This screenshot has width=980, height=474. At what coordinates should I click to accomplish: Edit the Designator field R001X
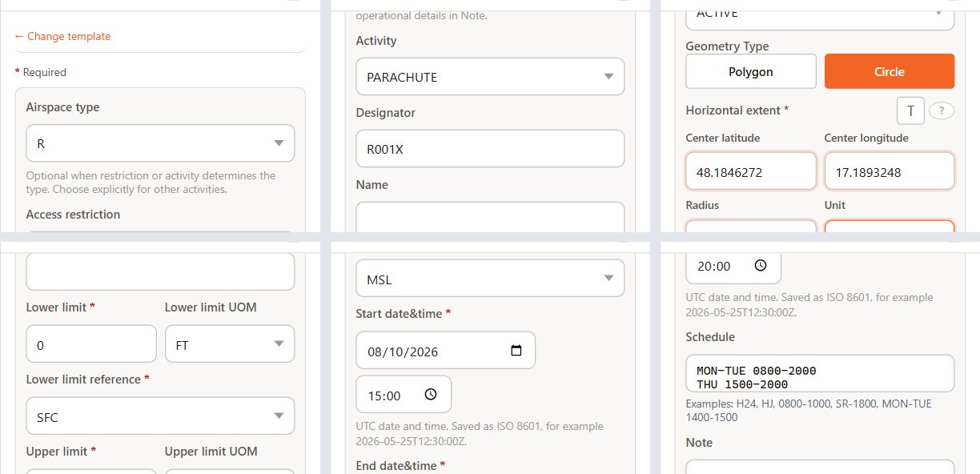tap(490, 149)
